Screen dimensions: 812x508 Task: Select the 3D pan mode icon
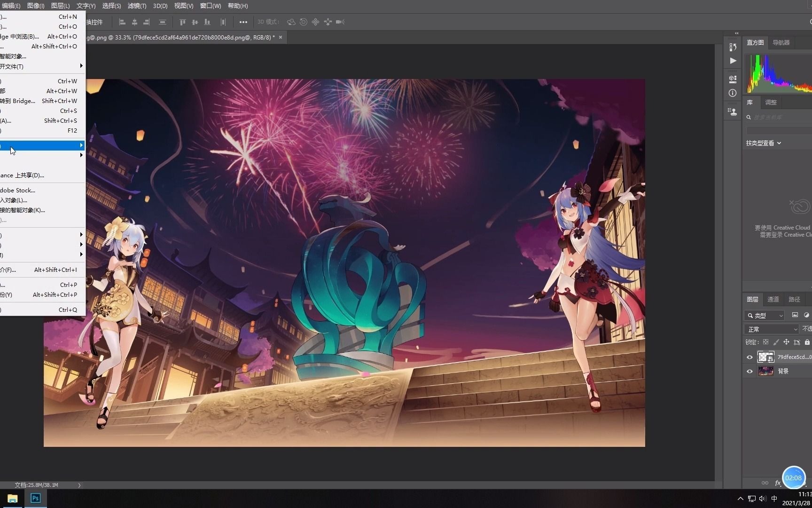[x=316, y=22]
